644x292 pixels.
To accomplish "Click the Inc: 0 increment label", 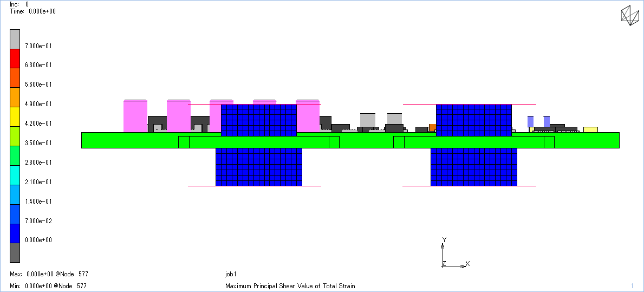I will (19, 4).
